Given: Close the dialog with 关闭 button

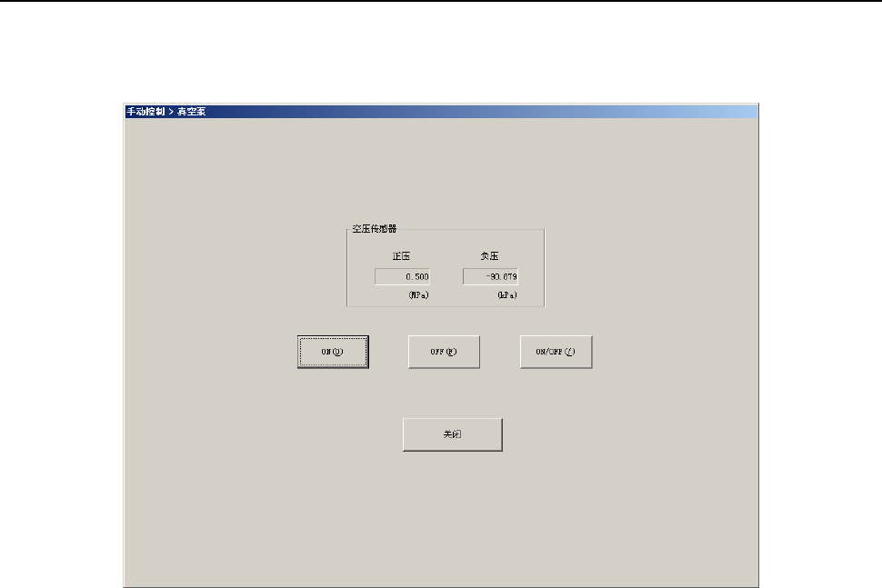Looking at the screenshot, I should click(x=452, y=434).
